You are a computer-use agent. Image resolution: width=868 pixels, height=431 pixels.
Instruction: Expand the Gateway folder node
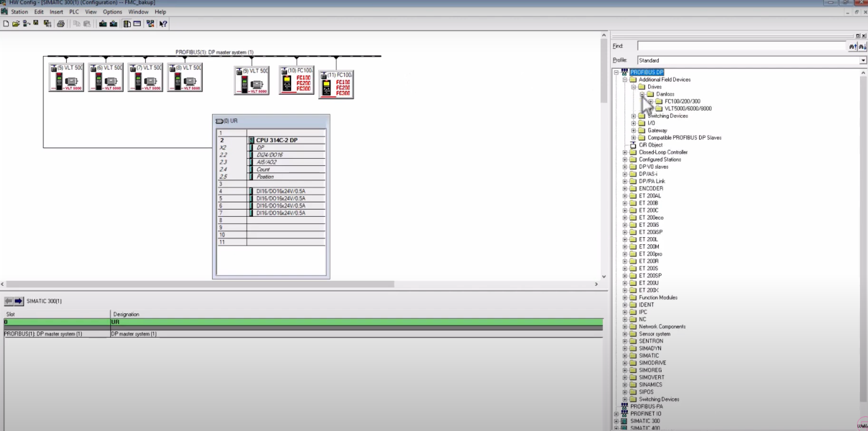point(634,131)
